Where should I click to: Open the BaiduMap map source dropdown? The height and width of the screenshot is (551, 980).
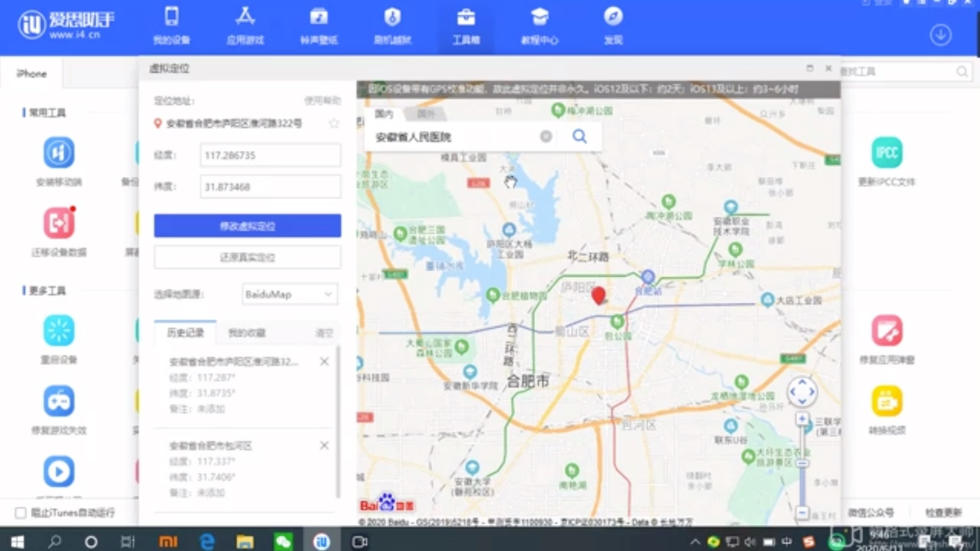(289, 294)
